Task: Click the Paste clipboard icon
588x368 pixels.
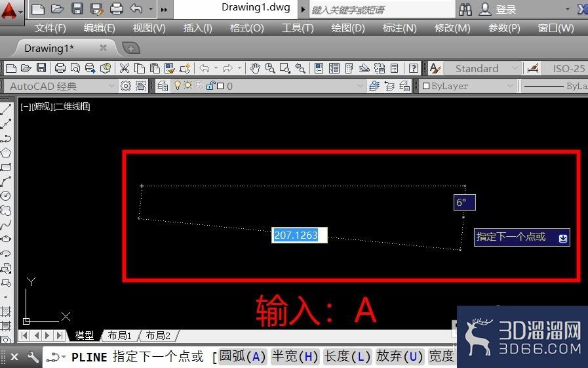Action: coord(155,68)
